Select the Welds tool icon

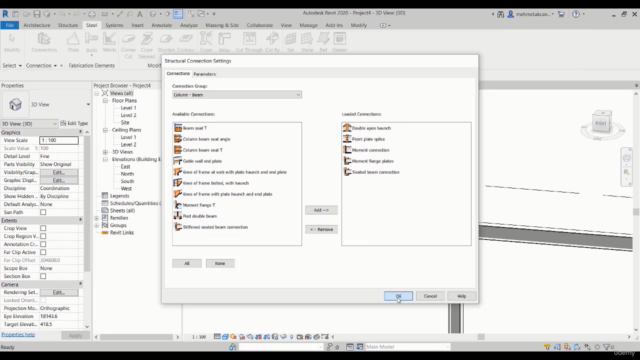(109, 42)
